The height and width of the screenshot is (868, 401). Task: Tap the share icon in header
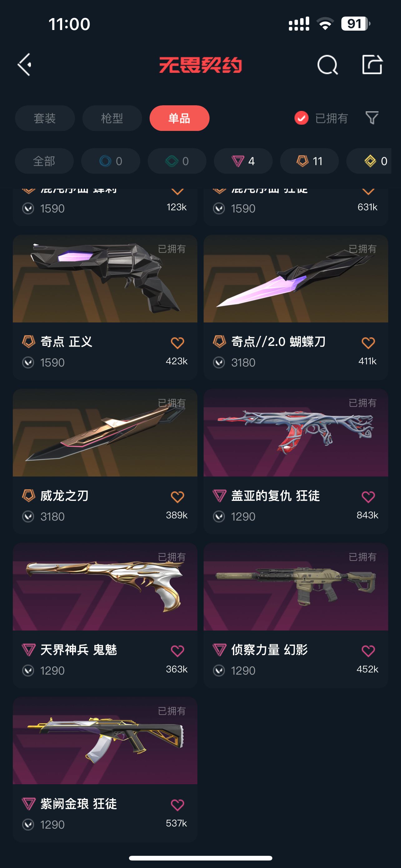coord(372,64)
